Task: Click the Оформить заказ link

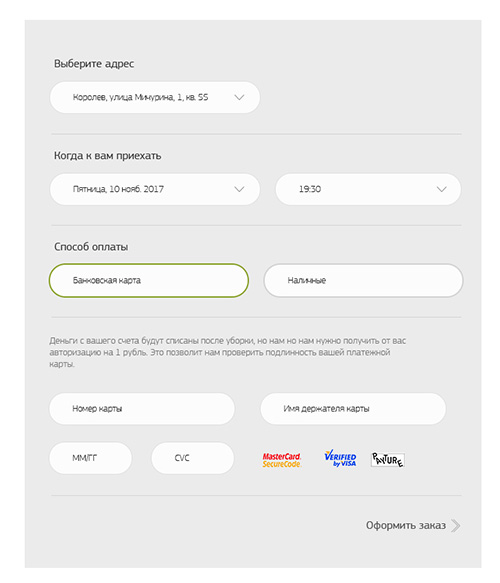Action: (x=406, y=525)
